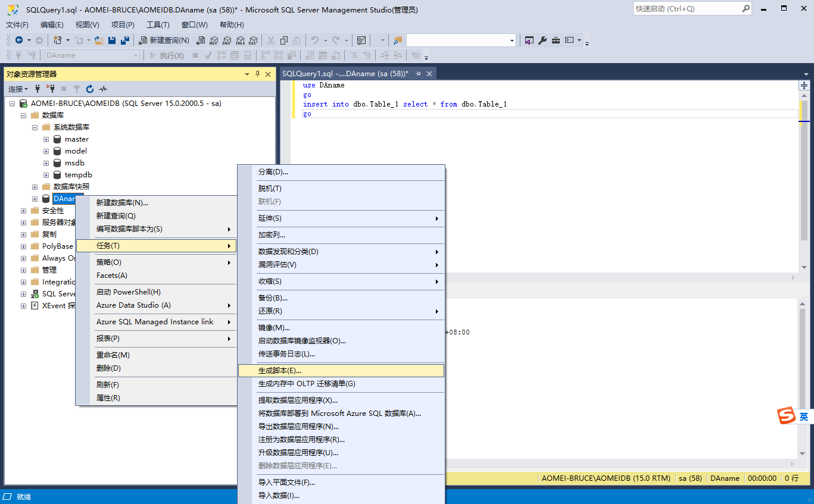Open the 帮助(H) menu
Viewport: 814px width, 504px height.
(x=232, y=24)
